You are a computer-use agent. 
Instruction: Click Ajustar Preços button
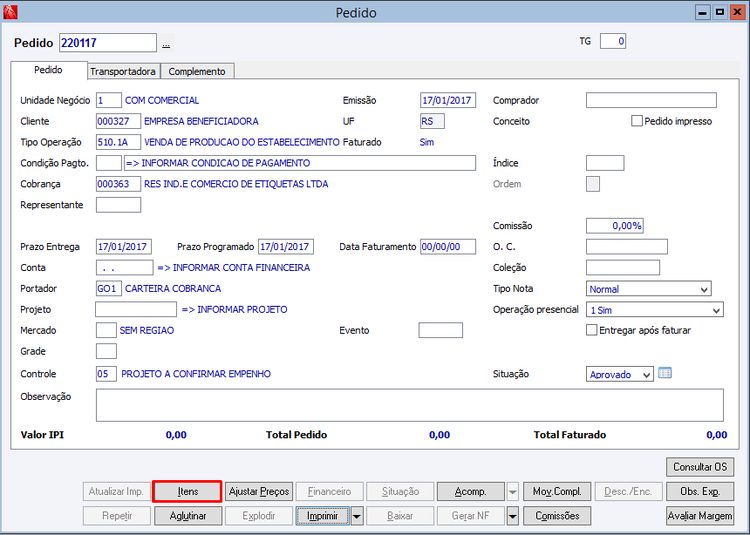(259, 491)
